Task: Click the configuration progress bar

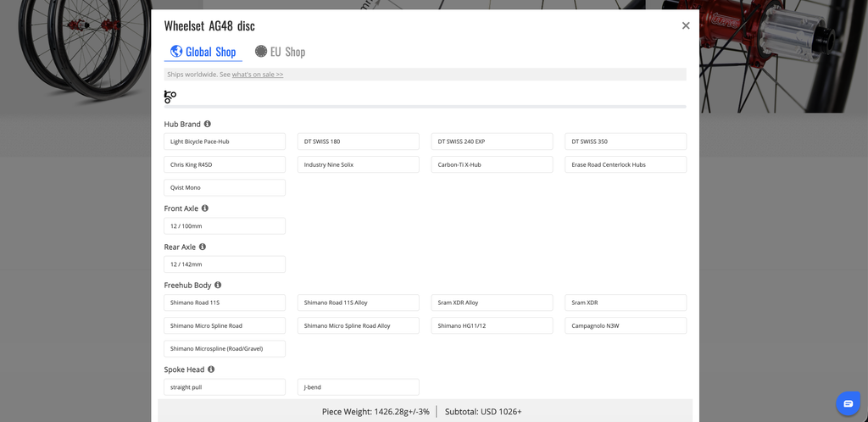Action: click(x=426, y=106)
